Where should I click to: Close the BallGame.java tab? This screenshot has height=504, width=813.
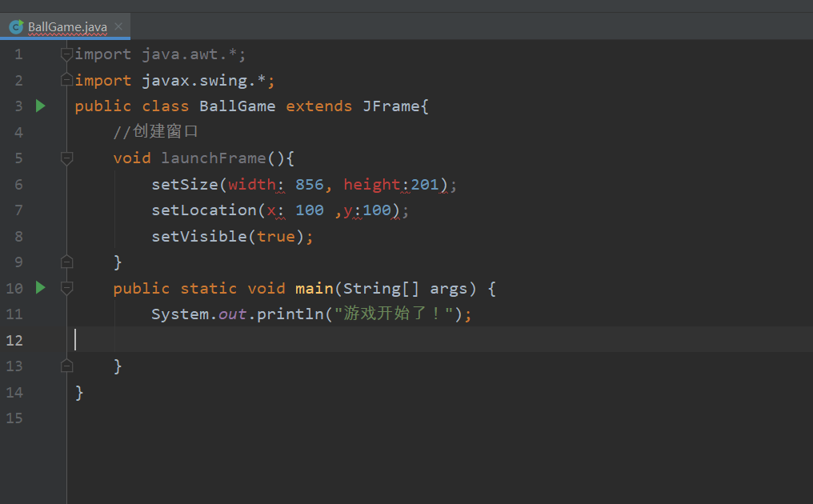point(118,26)
